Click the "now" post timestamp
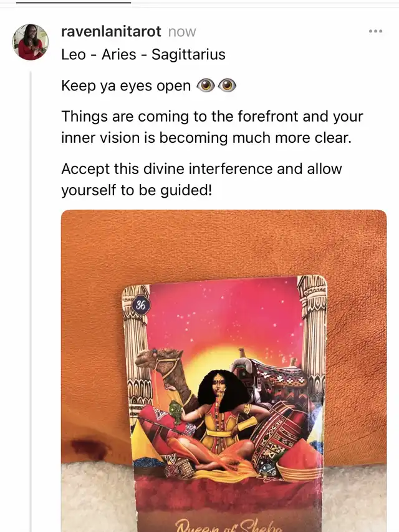The image size is (399, 532). tap(182, 32)
